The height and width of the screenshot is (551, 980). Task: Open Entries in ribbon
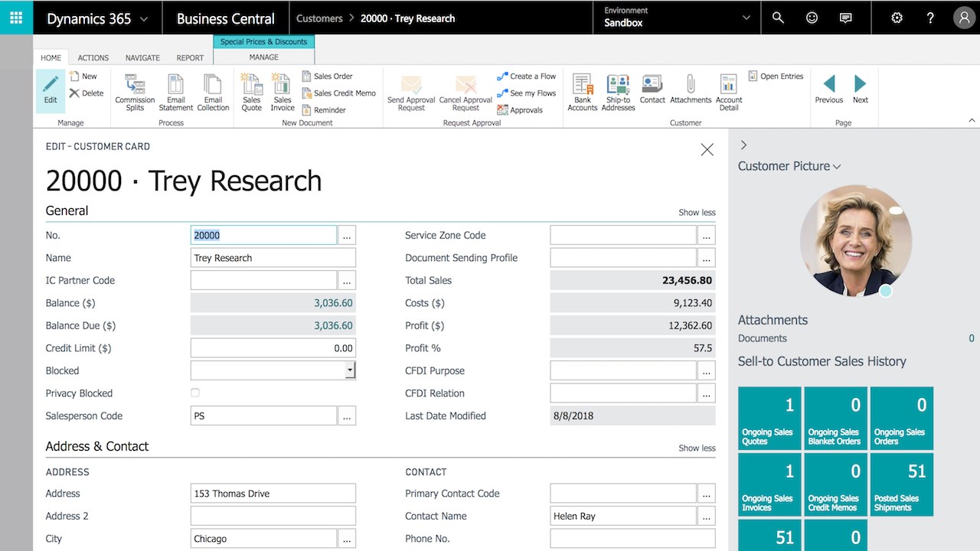[x=776, y=77]
